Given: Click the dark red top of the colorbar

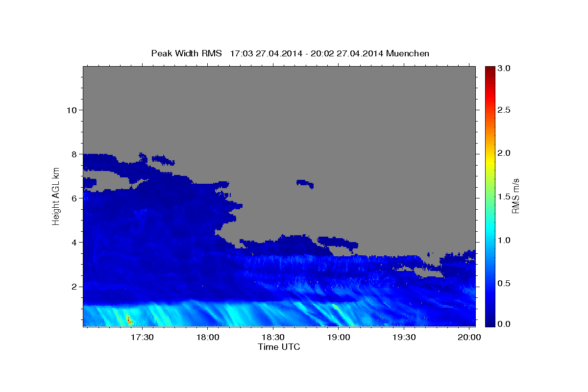Looking at the screenshot, I should point(490,70).
